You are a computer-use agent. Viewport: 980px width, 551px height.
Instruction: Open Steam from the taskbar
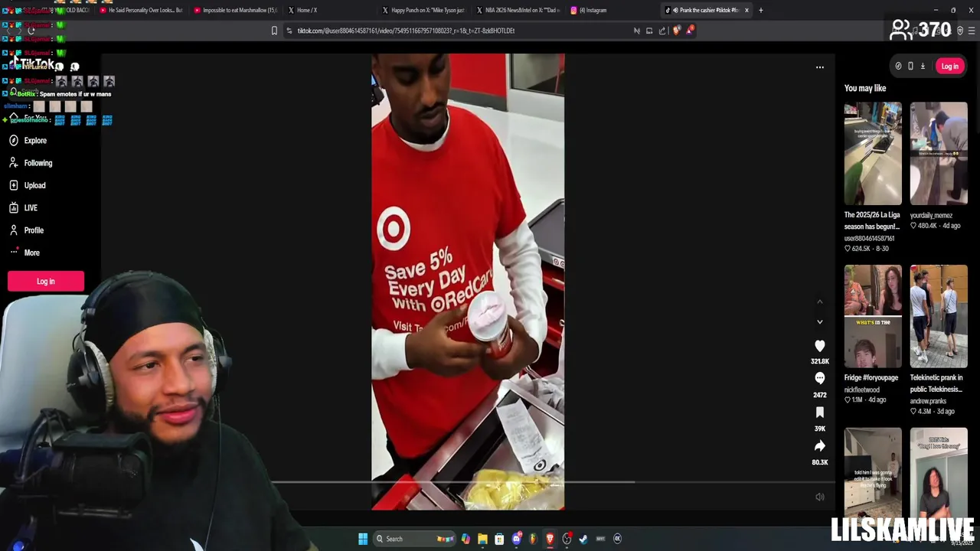(583, 539)
